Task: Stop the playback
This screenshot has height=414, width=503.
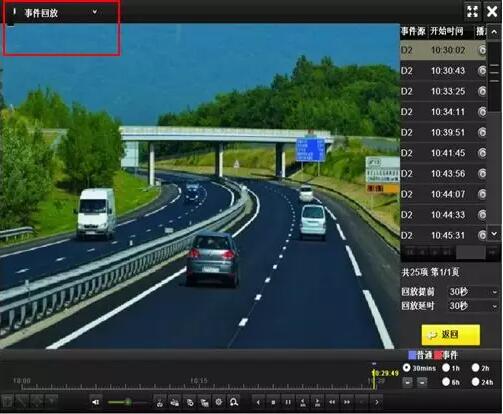Action: click(273, 402)
